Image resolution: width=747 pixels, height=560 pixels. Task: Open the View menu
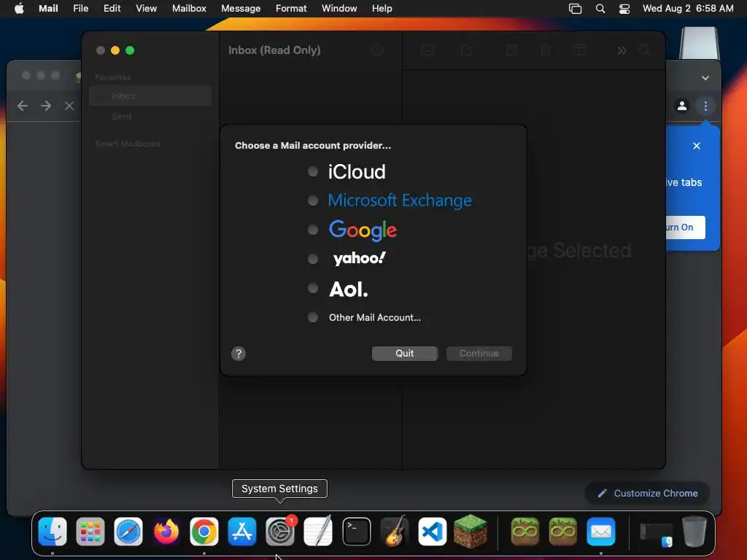(146, 8)
